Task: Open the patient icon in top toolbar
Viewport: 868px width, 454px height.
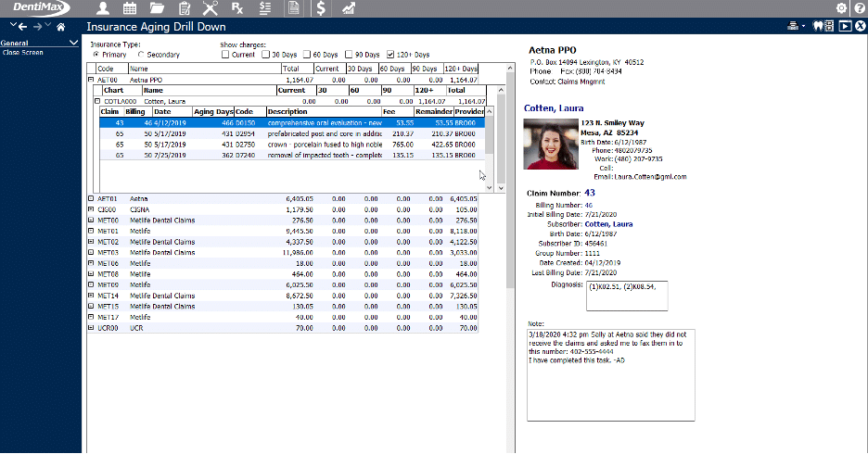Action: pyautogui.click(x=104, y=8)
